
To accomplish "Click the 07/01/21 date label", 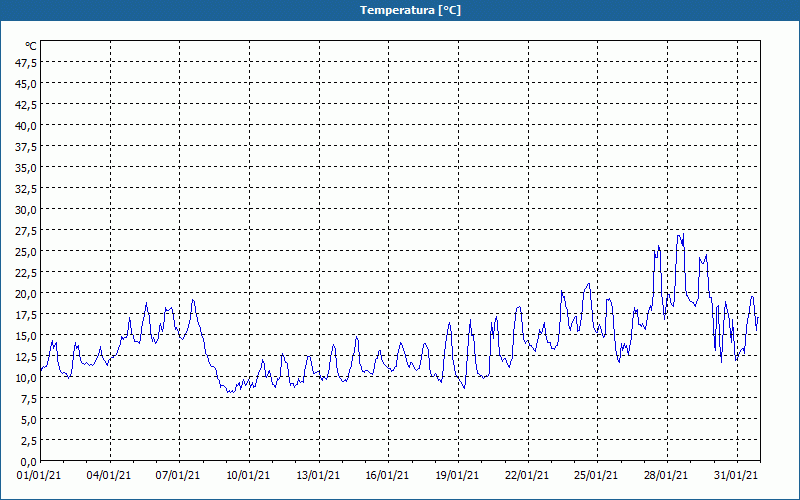I will click(178, 475).
